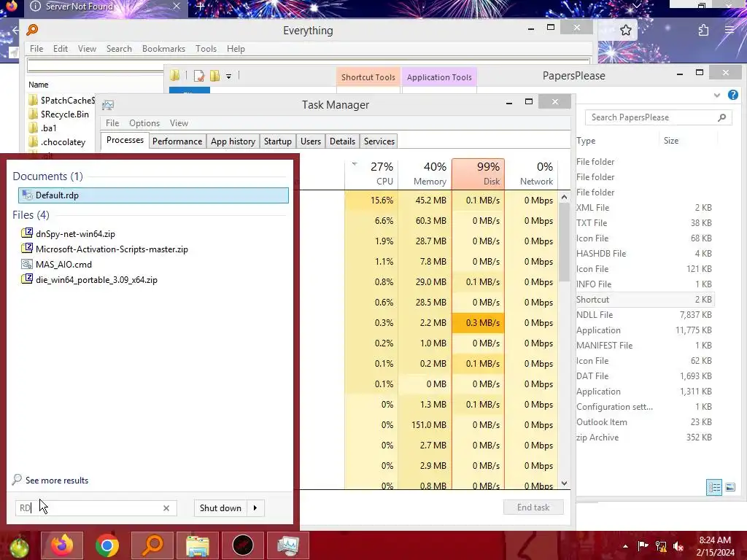
Task: Launch Google Chrome from the taskbar
Action: tap(107, 545)
